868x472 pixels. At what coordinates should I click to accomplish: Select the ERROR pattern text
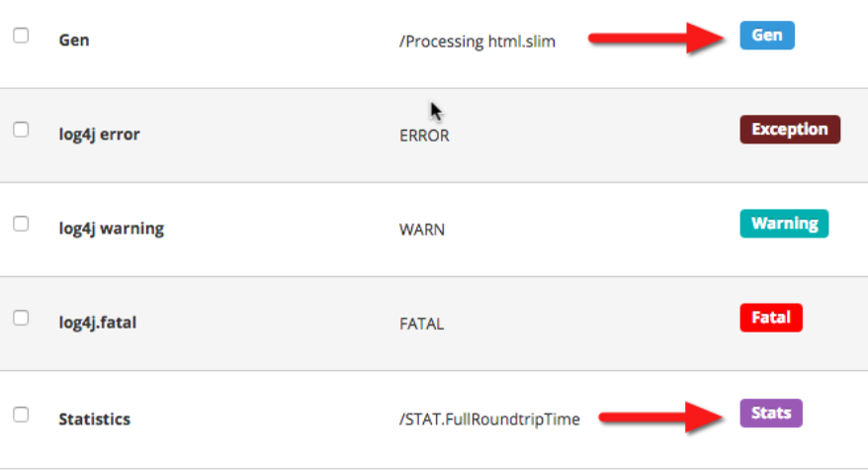click(424, 136)
